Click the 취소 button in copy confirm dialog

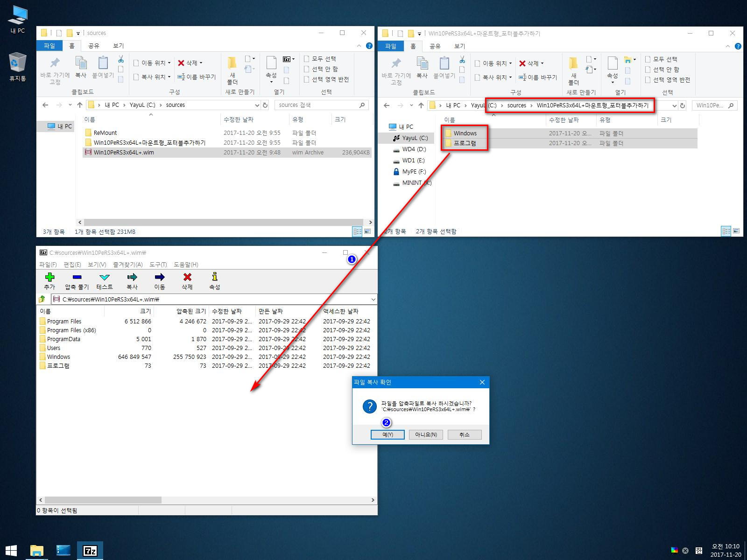click(x=464, y=434)
